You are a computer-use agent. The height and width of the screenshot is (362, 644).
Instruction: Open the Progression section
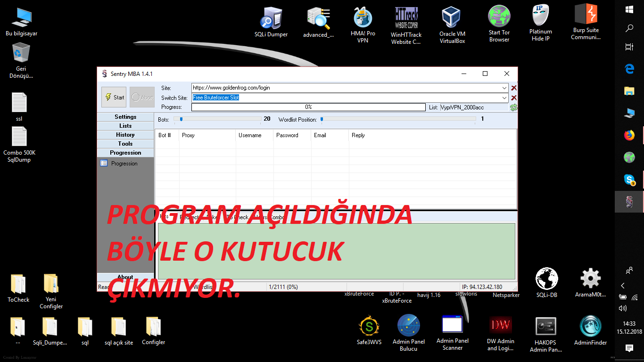(125, 153)
